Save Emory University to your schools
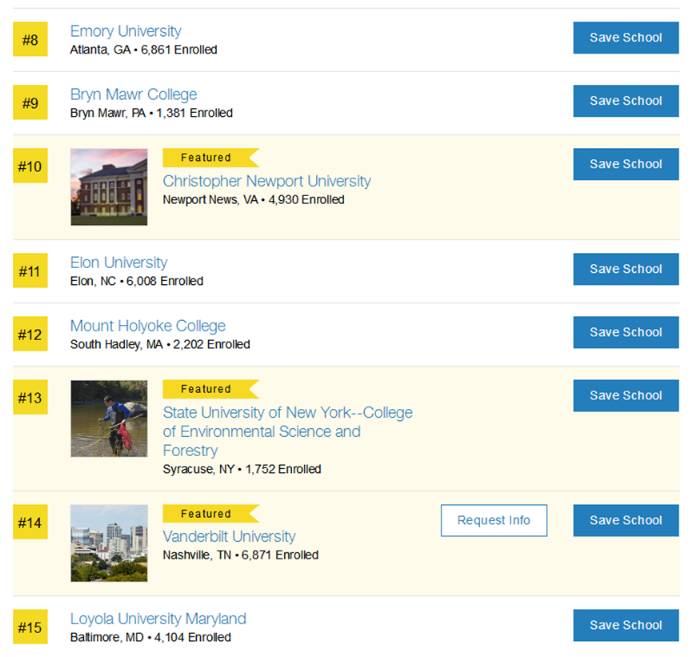The image size is (693, 657). (625, 38)
